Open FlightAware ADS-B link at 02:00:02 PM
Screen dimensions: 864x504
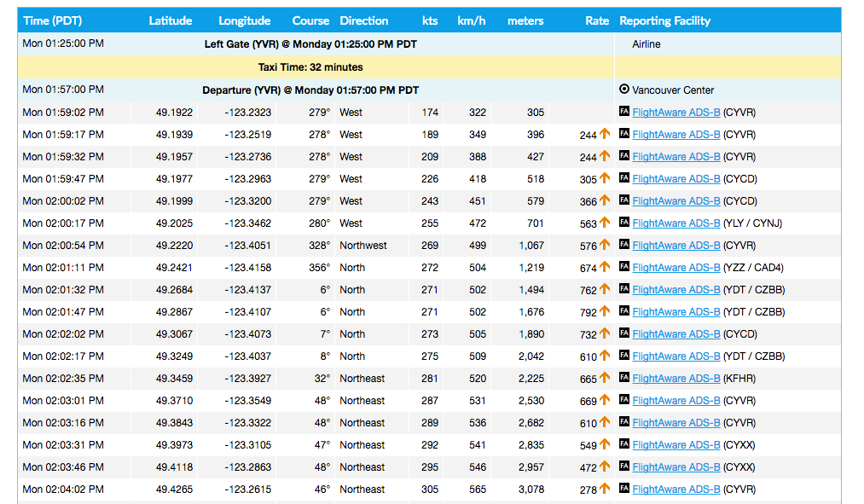pos(676,201)
